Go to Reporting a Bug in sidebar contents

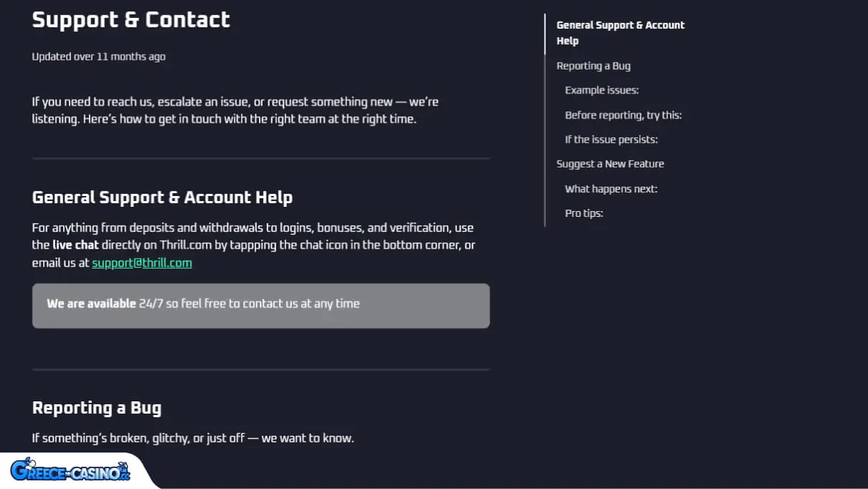pyautogui.click(x=593, y=66)
